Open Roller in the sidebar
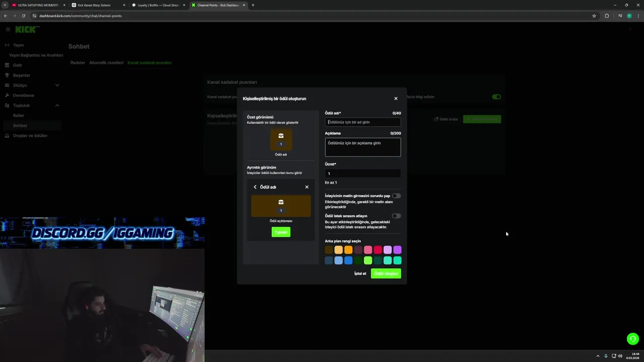 (x=19, y=116)
